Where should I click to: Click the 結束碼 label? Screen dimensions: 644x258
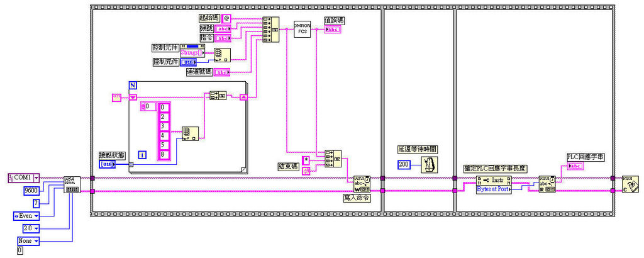289,166
